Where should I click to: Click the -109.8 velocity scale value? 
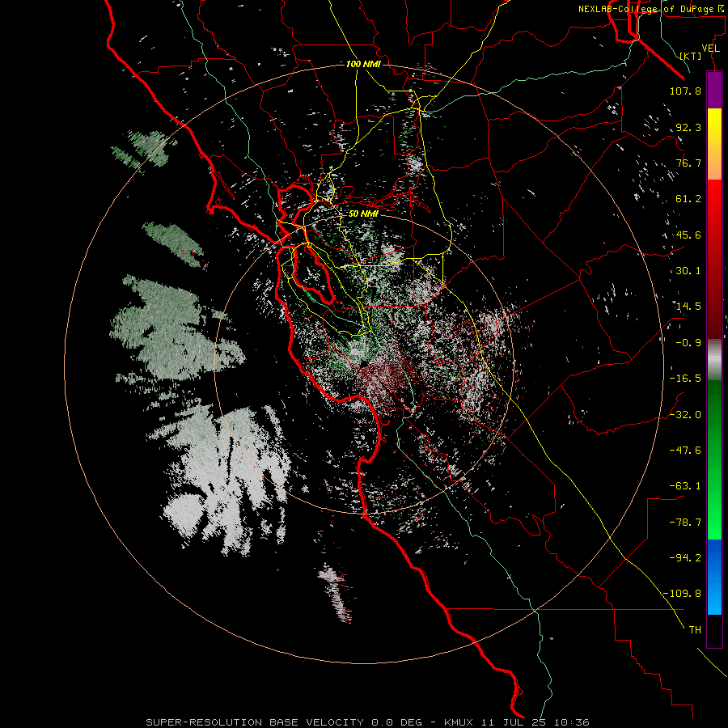click(x=682, y=594)
